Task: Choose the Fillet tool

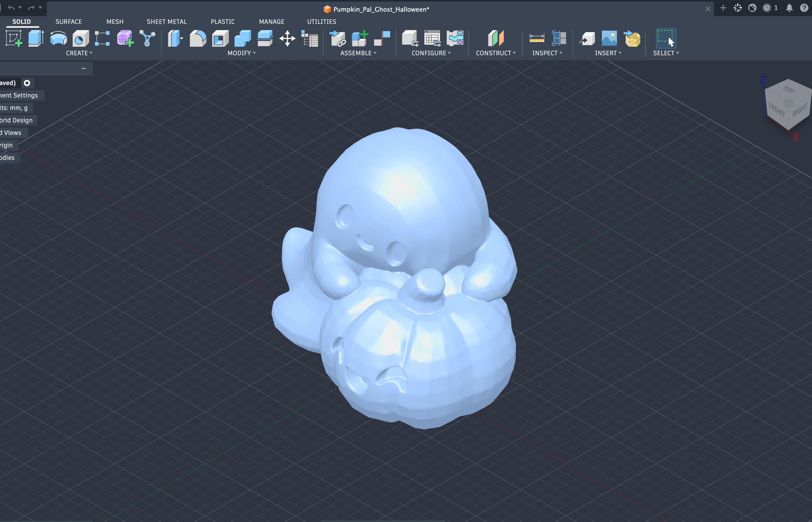Action: point(198,38)
